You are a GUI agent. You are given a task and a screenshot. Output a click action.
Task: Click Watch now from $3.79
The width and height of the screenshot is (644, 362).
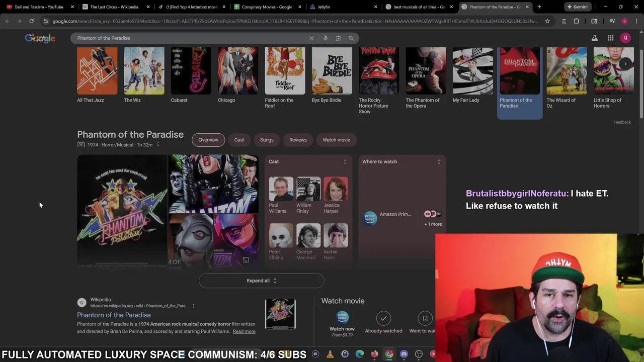342,322
